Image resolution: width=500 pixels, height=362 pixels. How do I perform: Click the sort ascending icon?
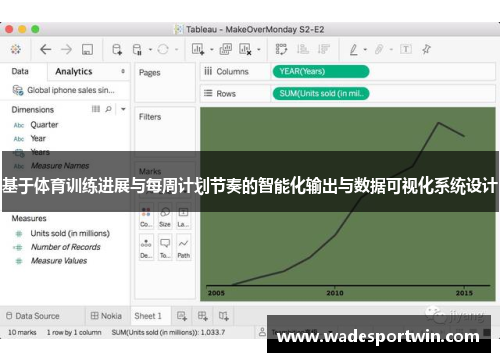303,49
